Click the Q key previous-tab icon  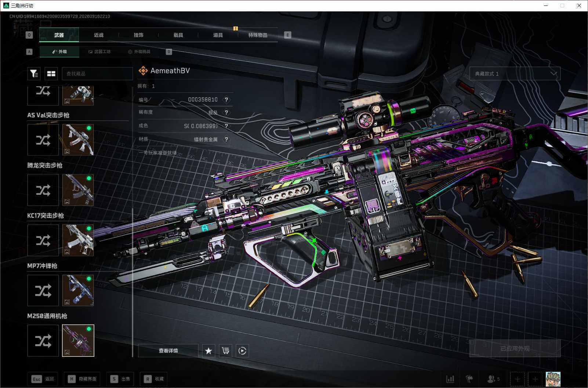[29, 35]
